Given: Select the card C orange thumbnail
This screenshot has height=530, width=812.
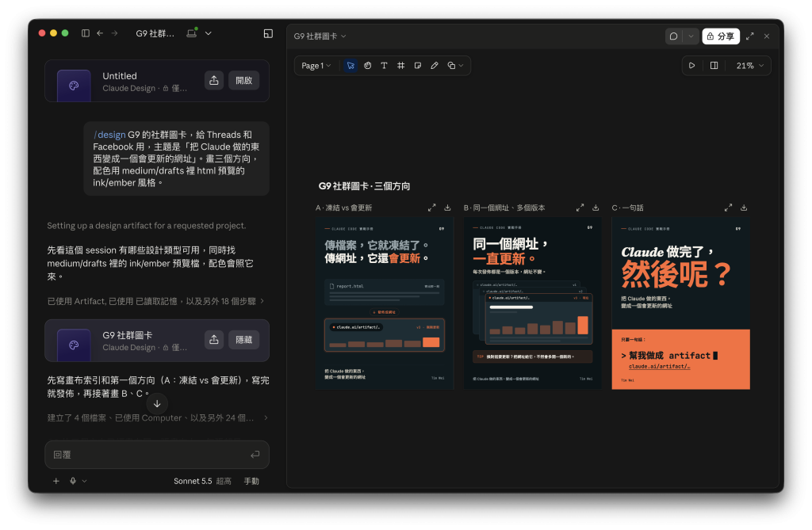Looking at the screenshot, I should tap(680, 303).
